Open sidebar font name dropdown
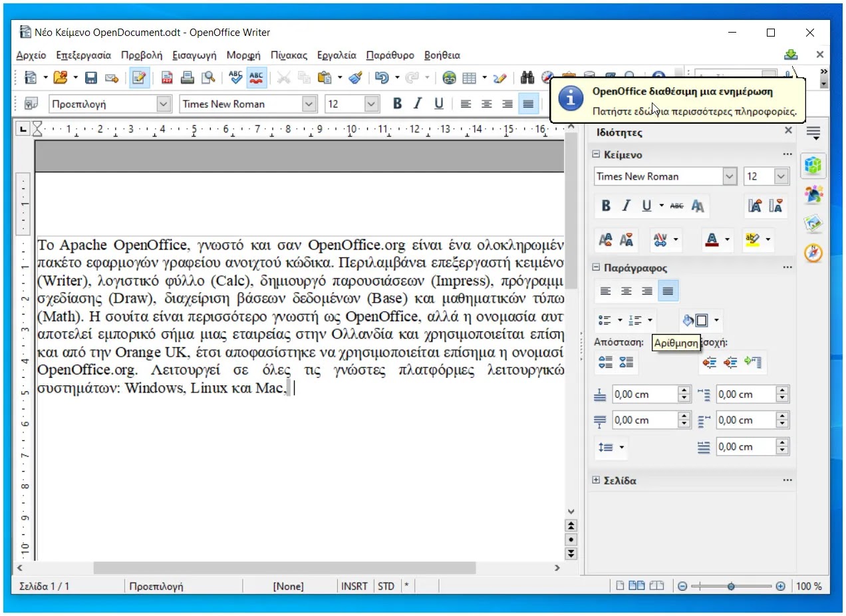846x616 pixels. point(730,176)
